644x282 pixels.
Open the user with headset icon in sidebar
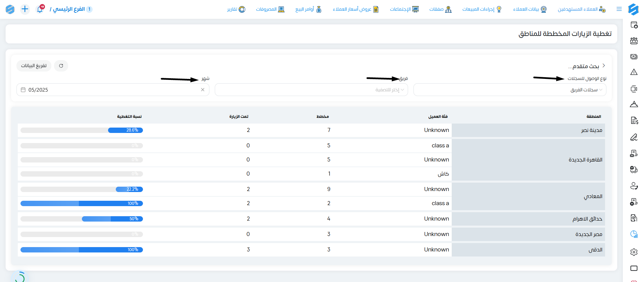[x=634, y=186]
